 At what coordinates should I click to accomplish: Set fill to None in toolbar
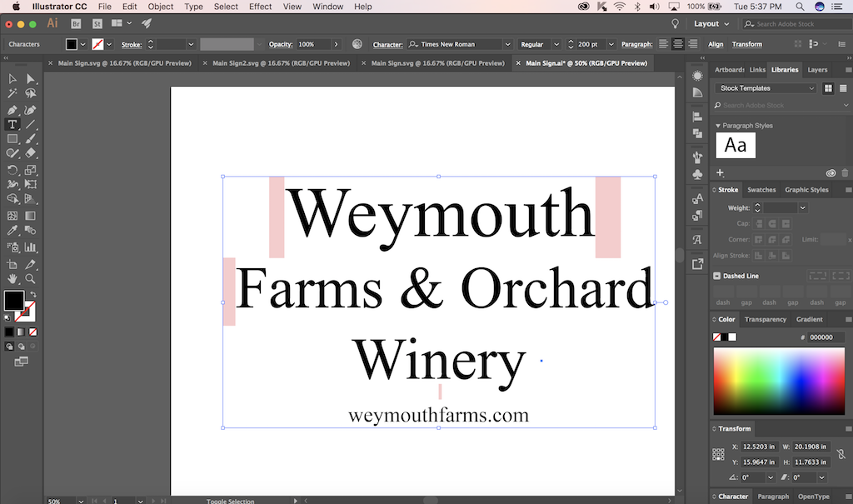pos(33,332)
